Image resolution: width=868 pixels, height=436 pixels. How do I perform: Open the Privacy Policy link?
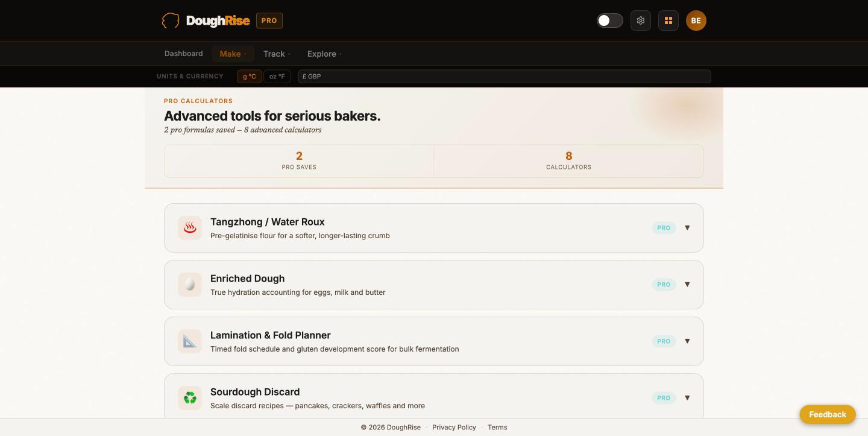pos(454,427)
